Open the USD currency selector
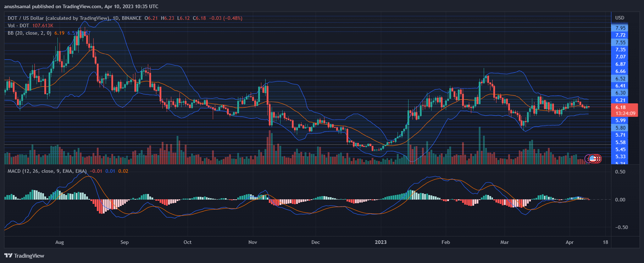This screenshot has height=263, width=644. coord(620,18)
